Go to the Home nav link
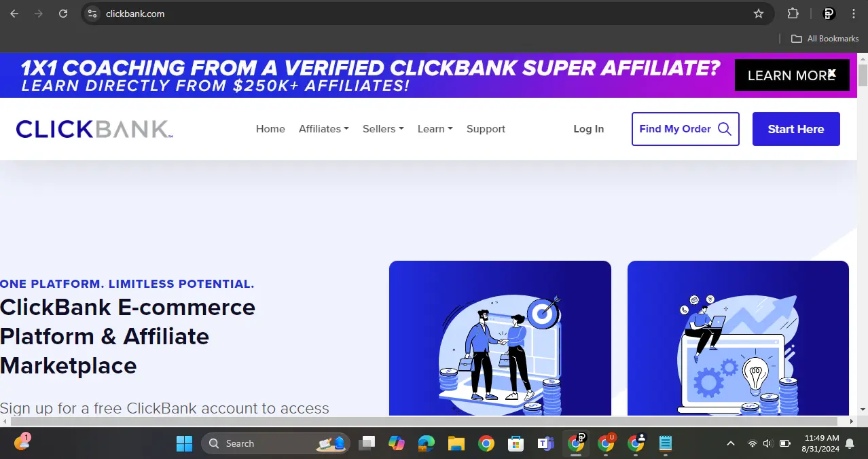 [x=270, y=129]
